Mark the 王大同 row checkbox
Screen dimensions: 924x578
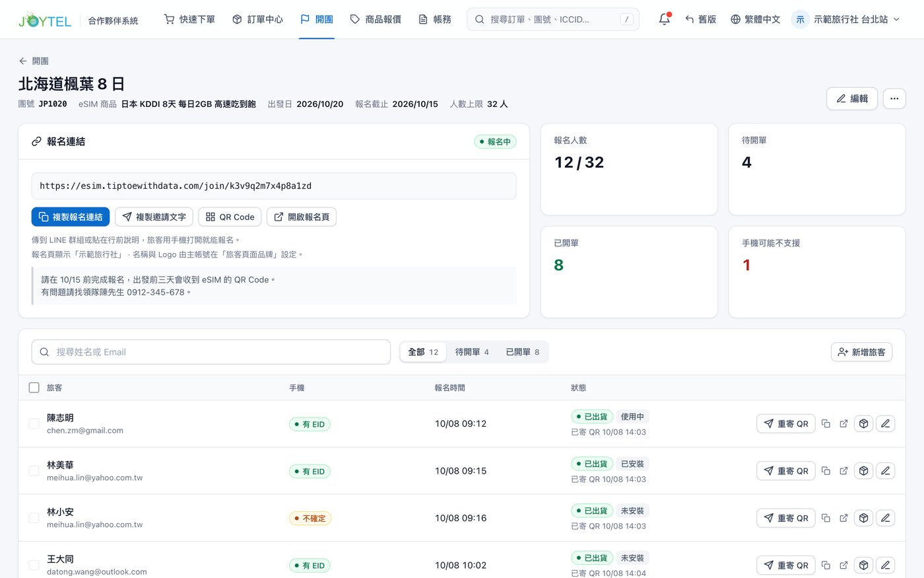[x=34, y=565]
